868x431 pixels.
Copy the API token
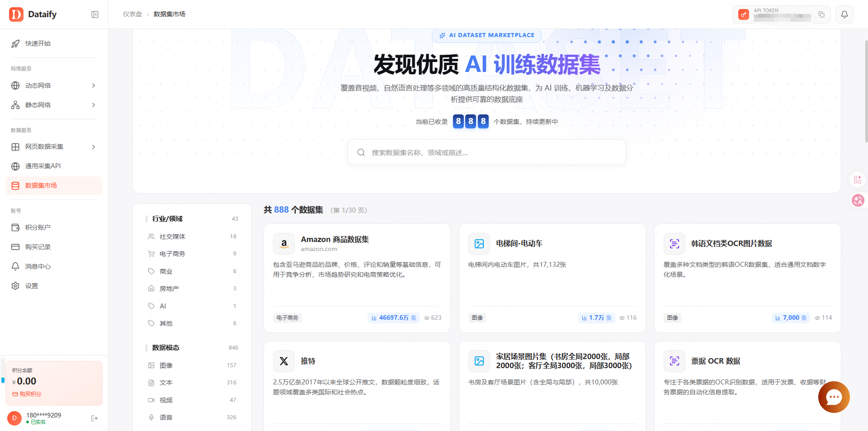(x=821, y=15)
